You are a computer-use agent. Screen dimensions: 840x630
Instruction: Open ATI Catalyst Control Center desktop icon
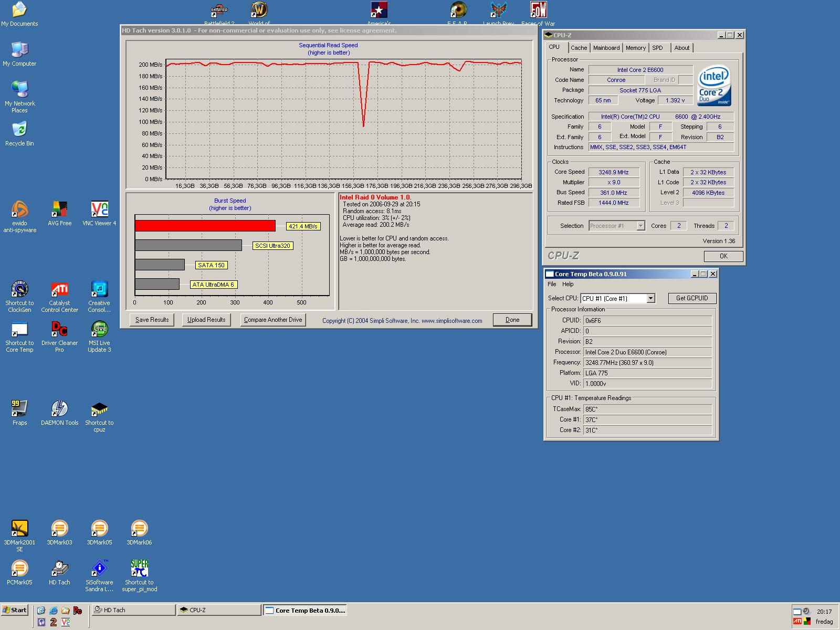tap(59, 296)
